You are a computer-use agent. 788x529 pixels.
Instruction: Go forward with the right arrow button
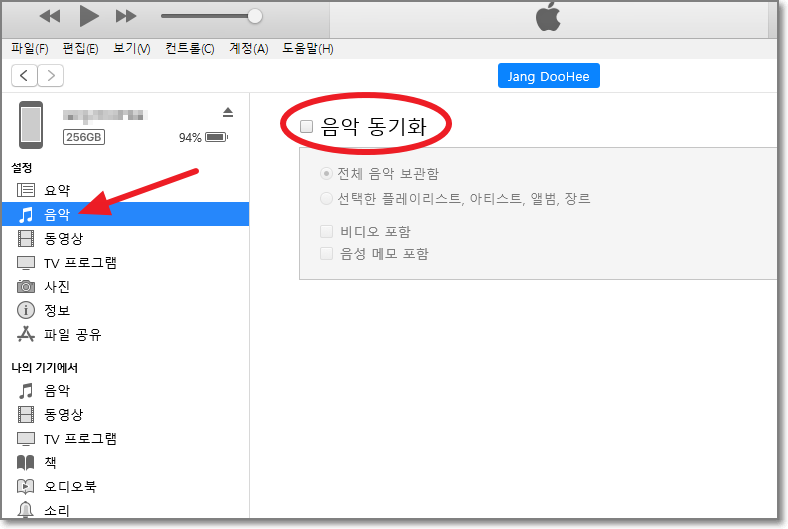click(51, 76)
